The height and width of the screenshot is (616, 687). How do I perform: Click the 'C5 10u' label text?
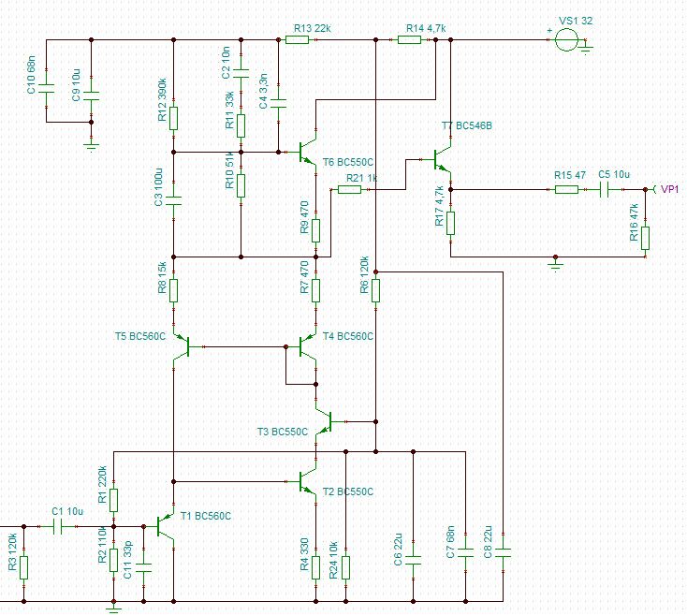614,174
